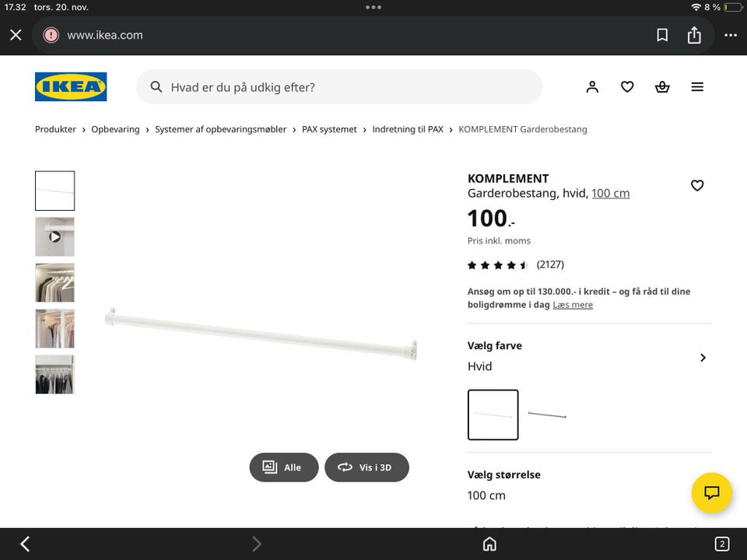Open the 'Læs mere' credit link

pos(573,305)
